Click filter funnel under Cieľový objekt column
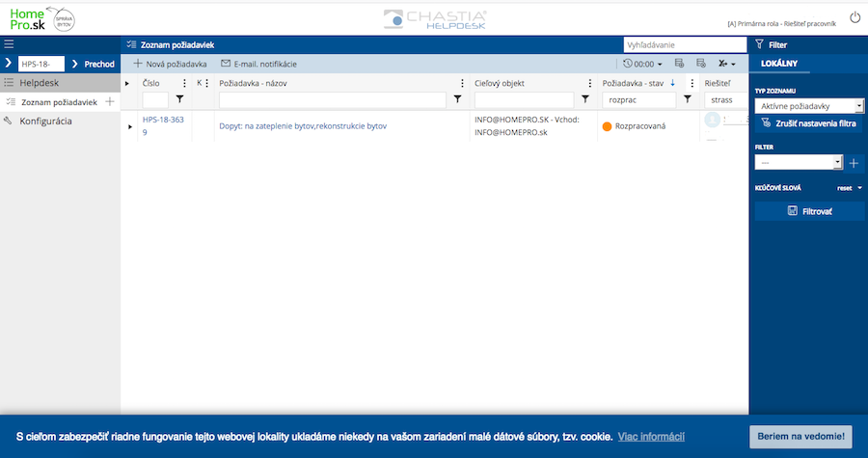Image resolution: width=868 pixels, height=458 pixels. (x=585, y=99)
